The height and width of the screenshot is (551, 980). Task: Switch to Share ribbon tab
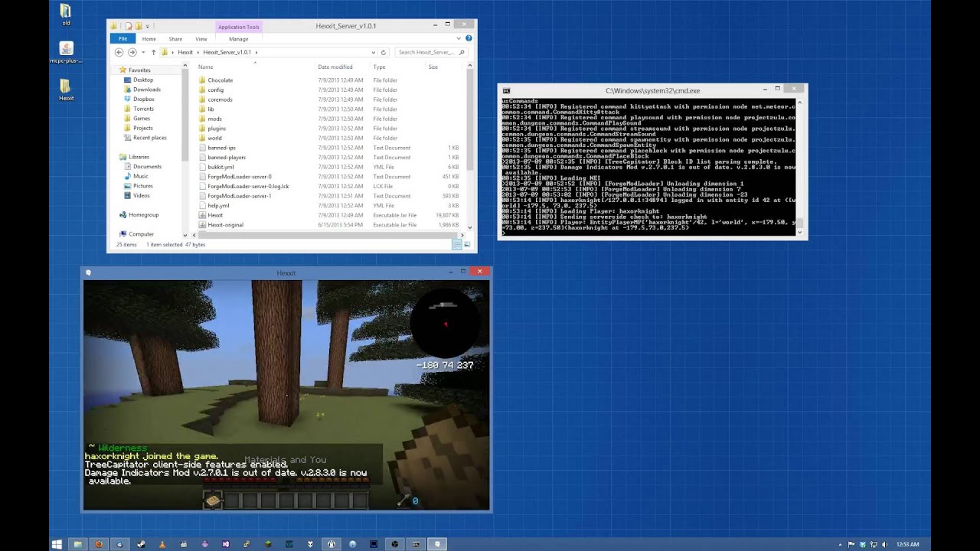click(175, 39)
